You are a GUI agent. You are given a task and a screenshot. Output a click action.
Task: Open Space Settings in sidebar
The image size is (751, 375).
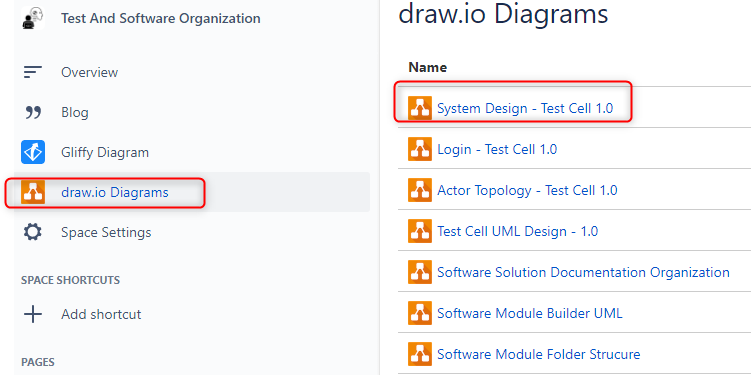106,232
